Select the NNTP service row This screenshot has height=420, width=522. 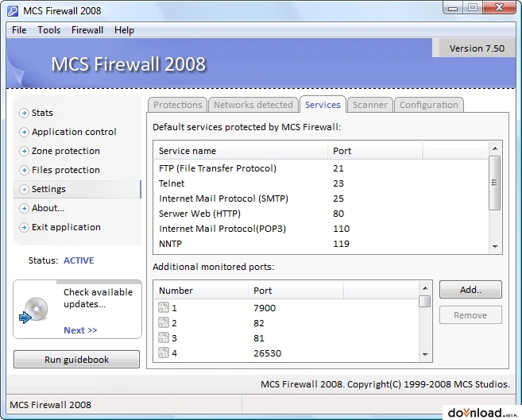click(x=321, y=244)
